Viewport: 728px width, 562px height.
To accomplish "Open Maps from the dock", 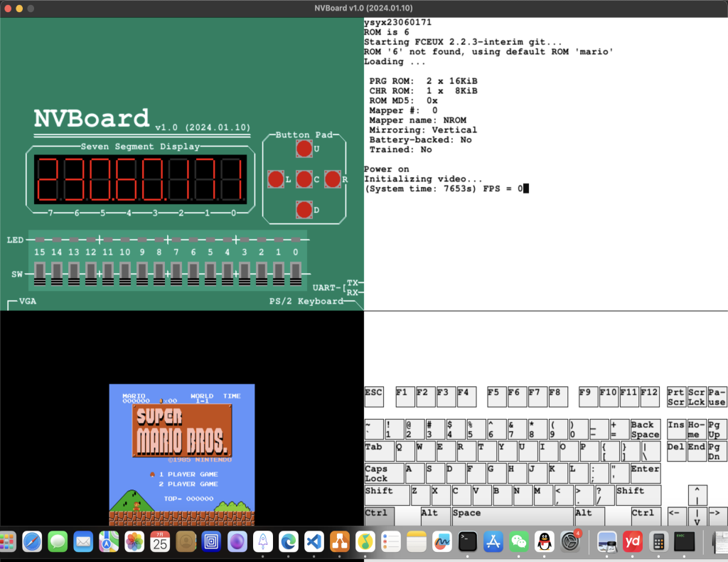I will pos(109,541).
